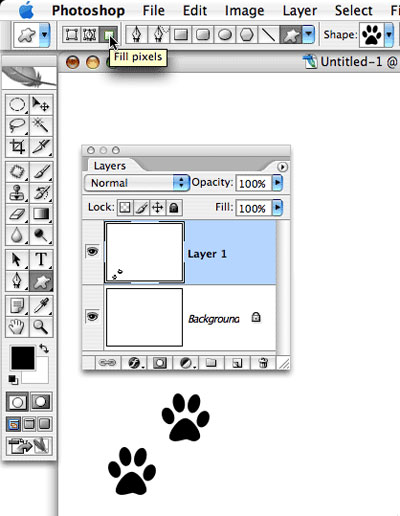The height and width of the screenshot is (516, 400).
Task: Open the Shape picker dropdown arrow
Action: [389, 34]
